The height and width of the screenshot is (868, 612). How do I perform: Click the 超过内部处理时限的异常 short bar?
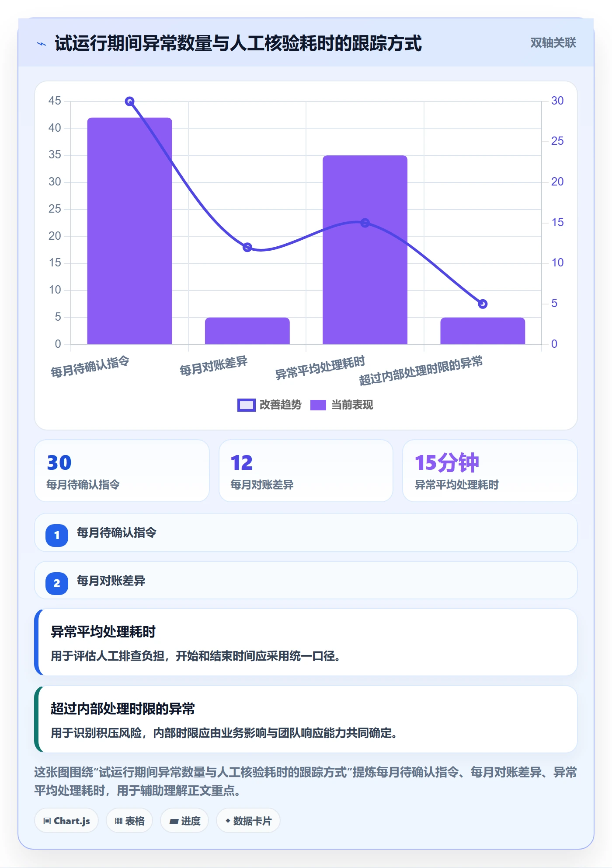click(x=483, y=331)
